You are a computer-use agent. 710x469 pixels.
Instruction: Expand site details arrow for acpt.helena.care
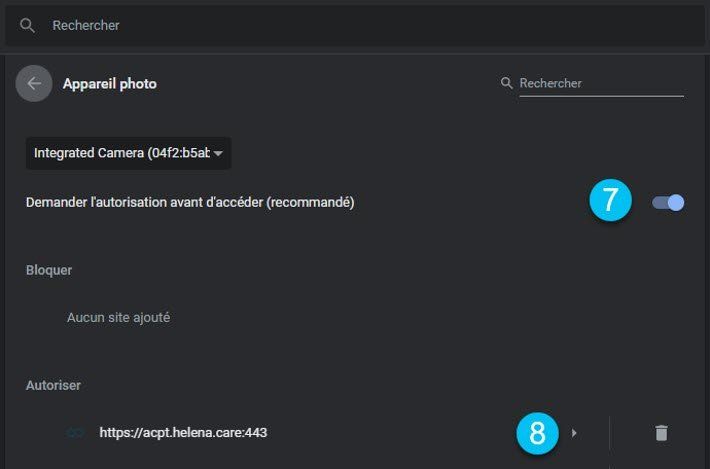click(574, 433)
